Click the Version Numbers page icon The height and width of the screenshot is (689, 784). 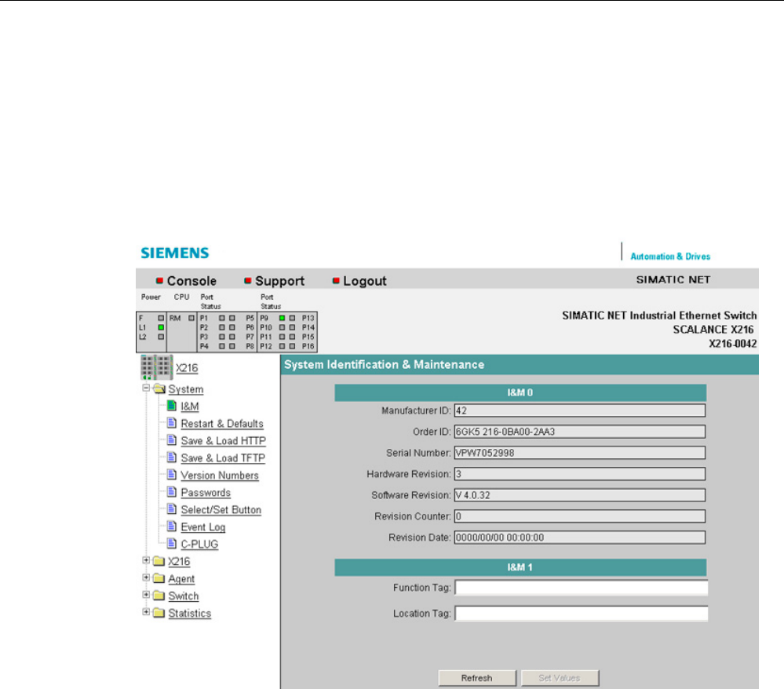172,475
